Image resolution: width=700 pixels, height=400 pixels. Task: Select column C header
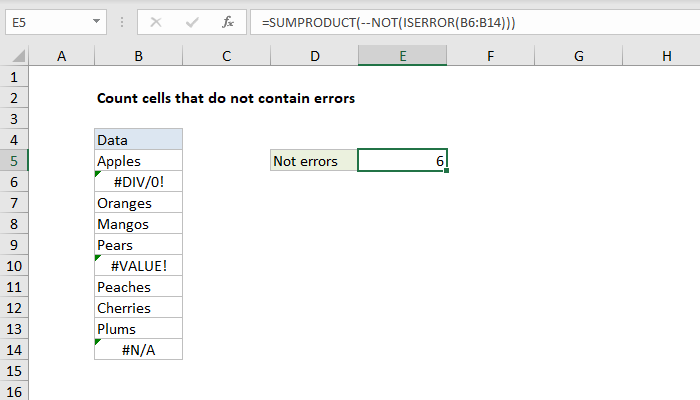[226, 56]
